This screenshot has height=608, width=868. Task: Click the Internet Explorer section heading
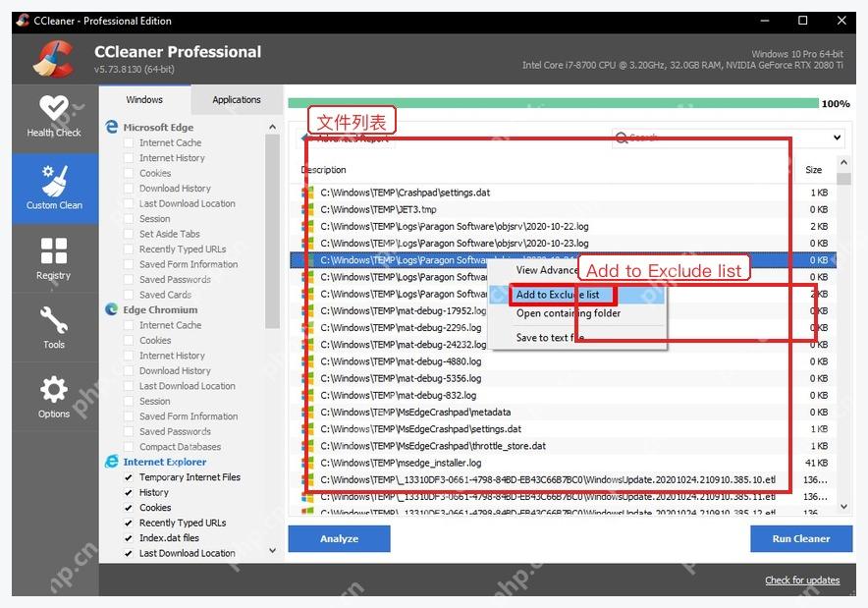[164, 462]
